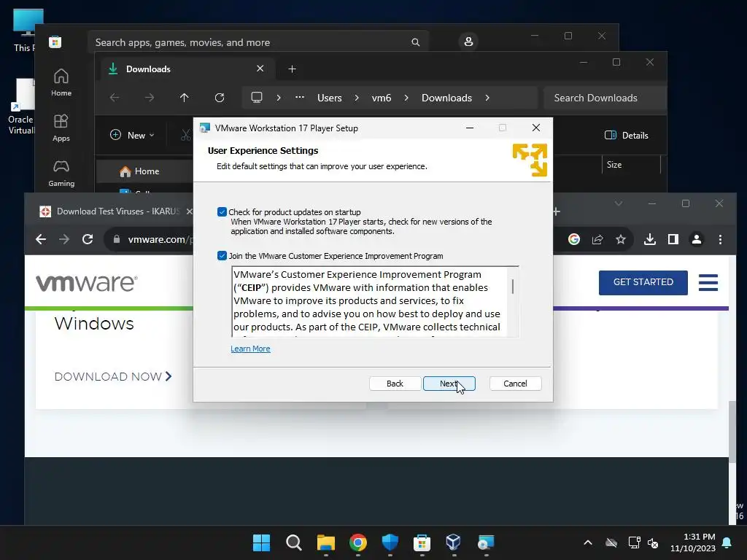The image size is (747, 560).
Task: Open taskbar Search
Action: [x=293, y=542]
